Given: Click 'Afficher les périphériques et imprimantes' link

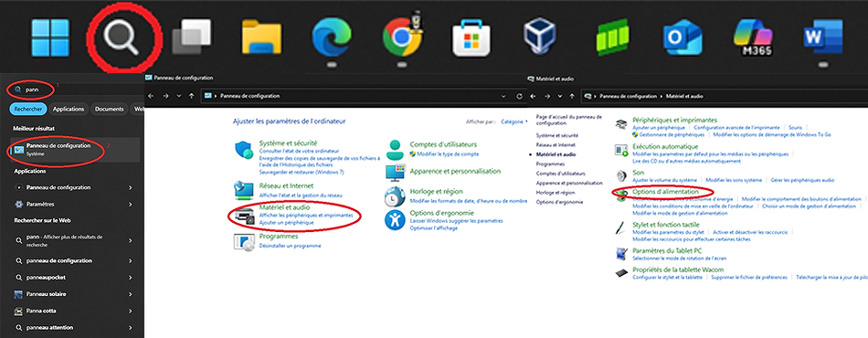Looking at the screenshot, I should [305, 215].
